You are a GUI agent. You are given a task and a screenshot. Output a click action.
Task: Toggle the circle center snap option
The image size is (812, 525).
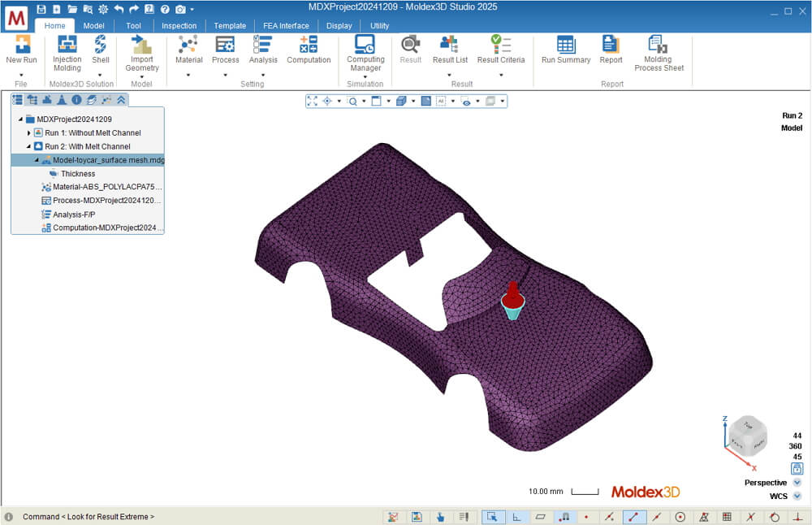click(680, 517)
